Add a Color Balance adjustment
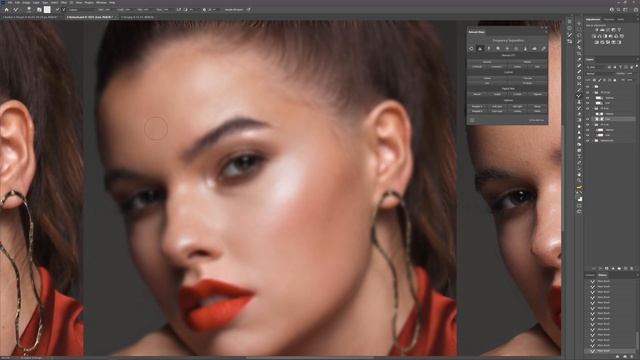The width and height of the screenshot is (640, 360). tap(599, 36)
